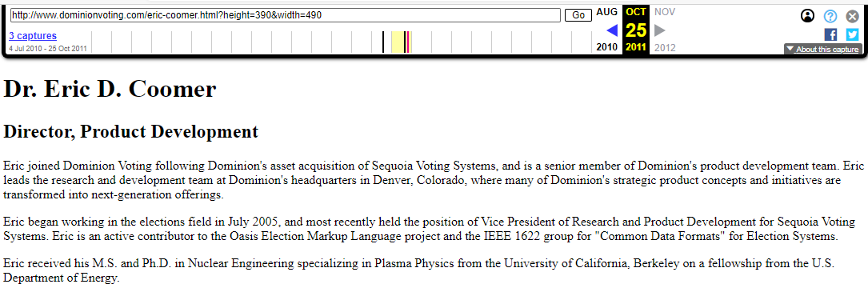Click the pink marker in the capture timeline
868x296 pixels.
click(x=408, y=42)
